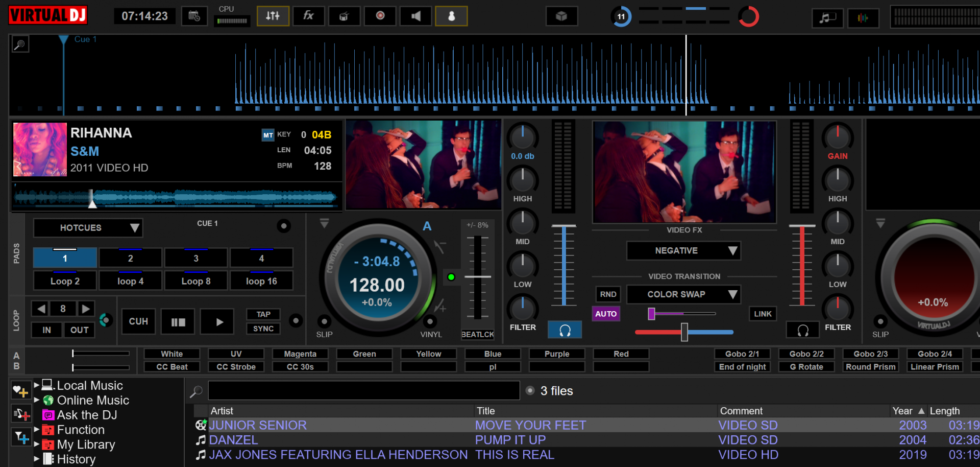
Task: Expand the Local Music folder
Action: coord(37,385)
